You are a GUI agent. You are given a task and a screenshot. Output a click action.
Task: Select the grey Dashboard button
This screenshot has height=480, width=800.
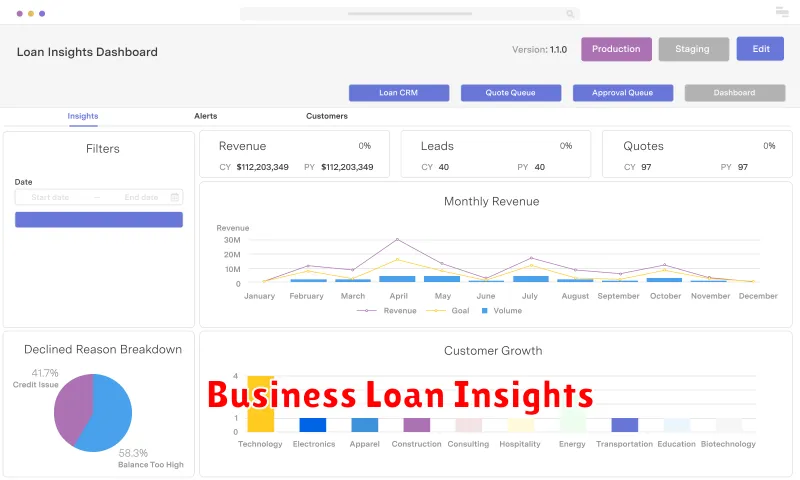tap(735, 93)
